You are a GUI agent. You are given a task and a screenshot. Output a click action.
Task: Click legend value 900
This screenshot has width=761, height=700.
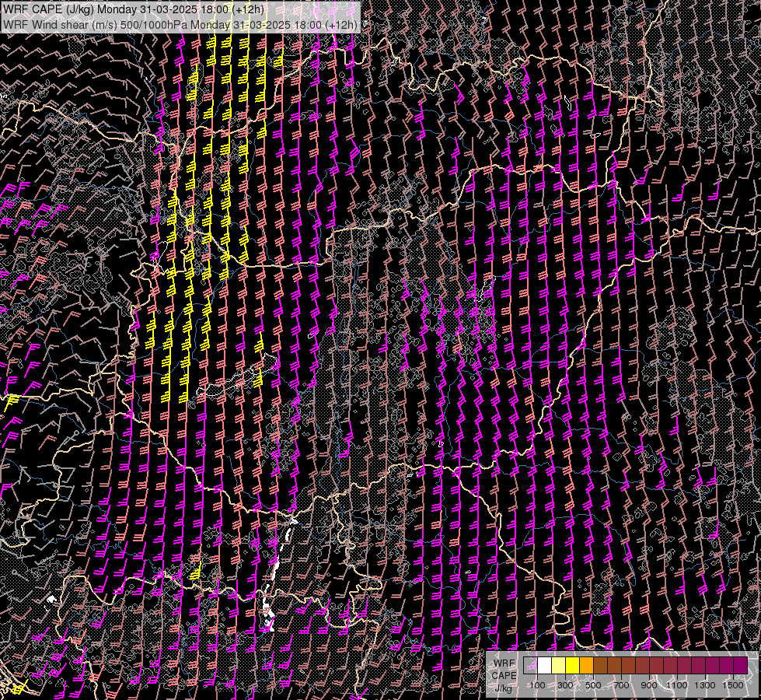point(649,685)
